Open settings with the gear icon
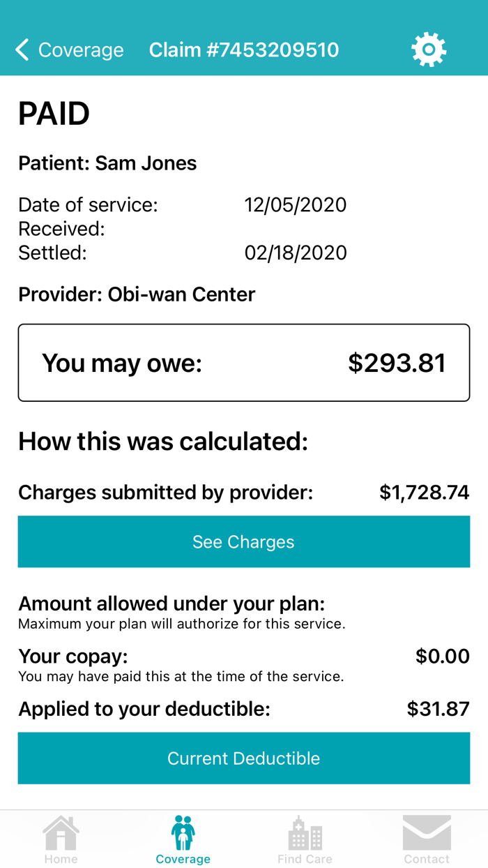Image resolution: width=488 pixels, height=868 pixels. 428,50
